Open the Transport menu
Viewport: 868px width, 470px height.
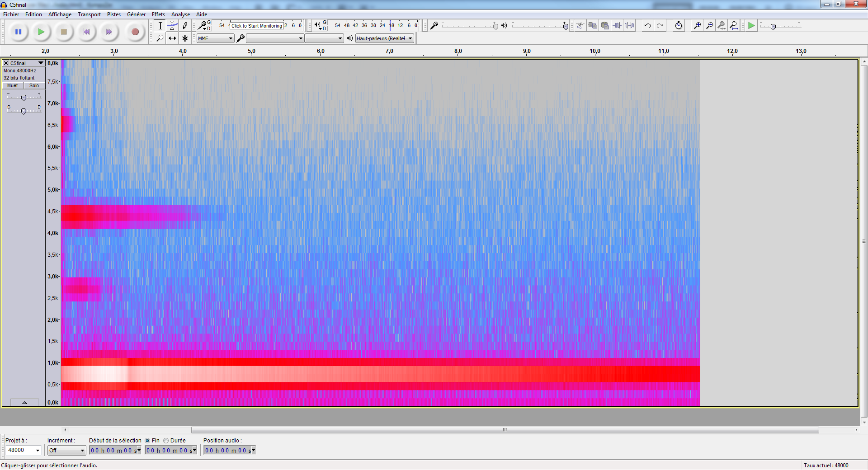pos(89,14)
